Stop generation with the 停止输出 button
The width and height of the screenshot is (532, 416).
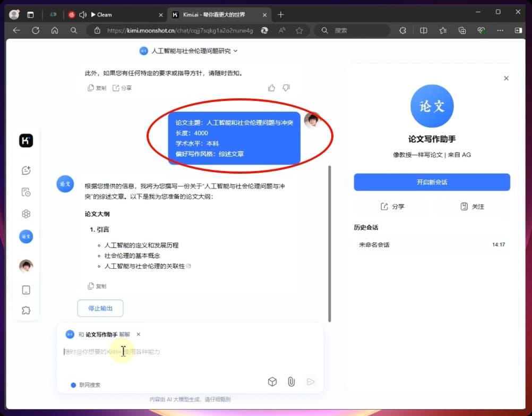coord(100,308)
